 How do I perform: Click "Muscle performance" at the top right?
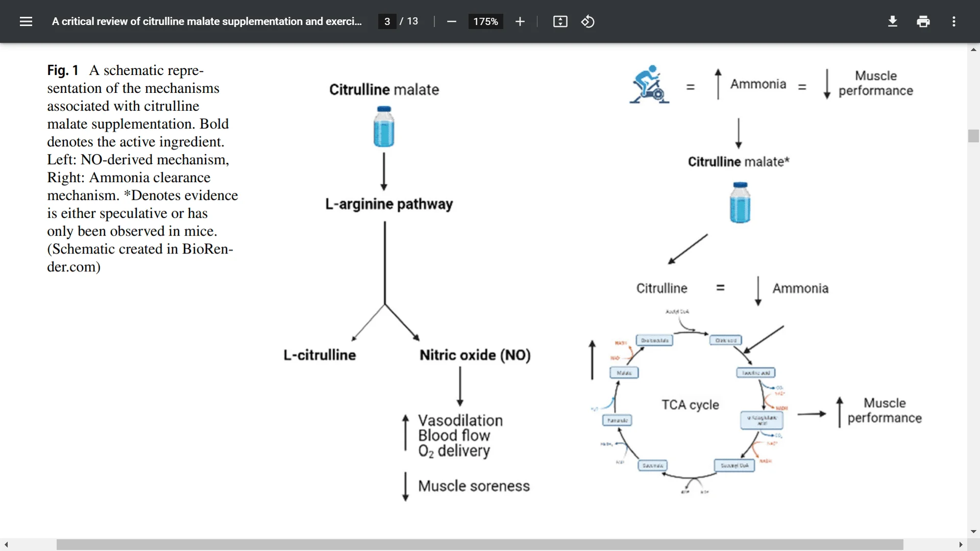pyautogui.click(x=876, y=83)
